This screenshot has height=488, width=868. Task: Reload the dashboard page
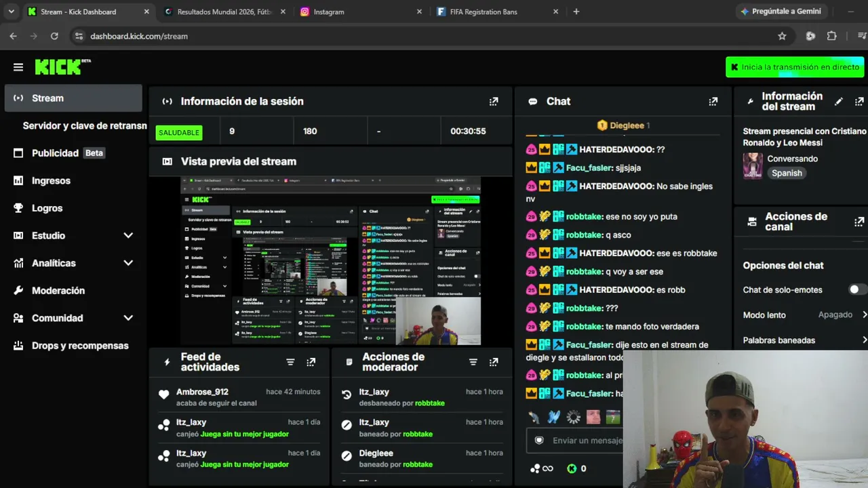(54, 36)
